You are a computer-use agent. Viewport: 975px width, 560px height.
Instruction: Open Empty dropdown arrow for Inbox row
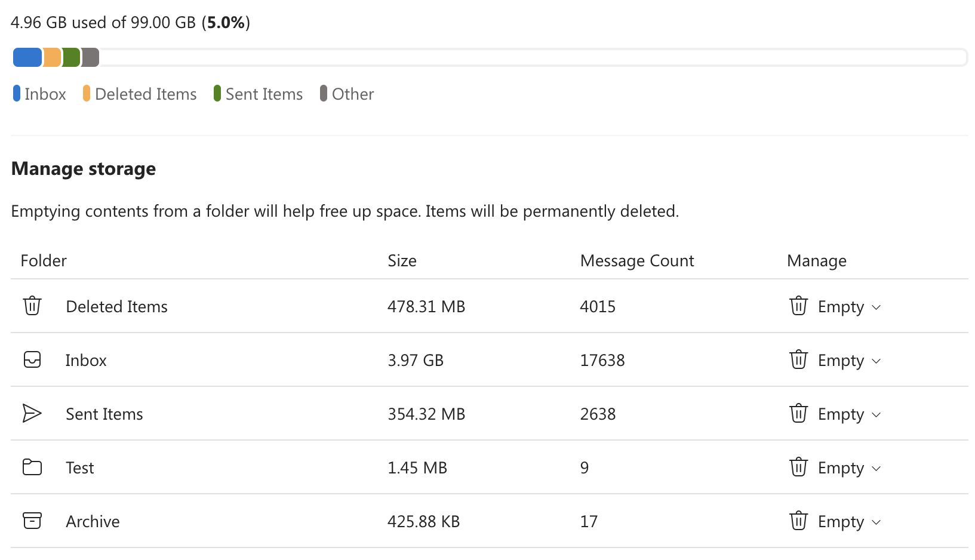point(876,361)
